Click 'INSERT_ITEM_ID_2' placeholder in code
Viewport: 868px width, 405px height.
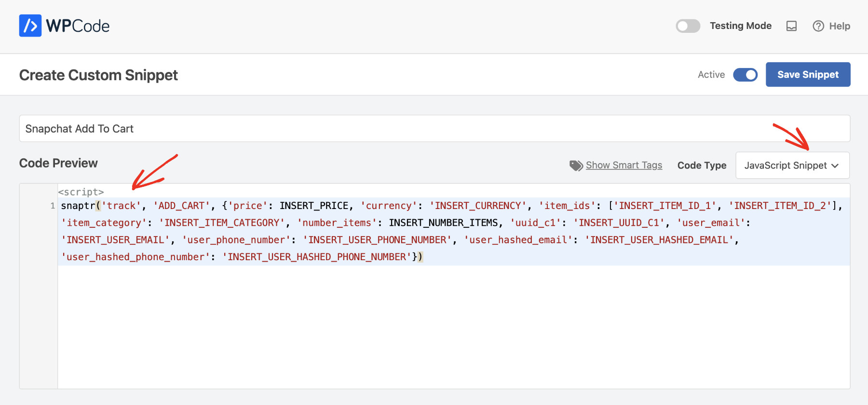pos(780,206)
